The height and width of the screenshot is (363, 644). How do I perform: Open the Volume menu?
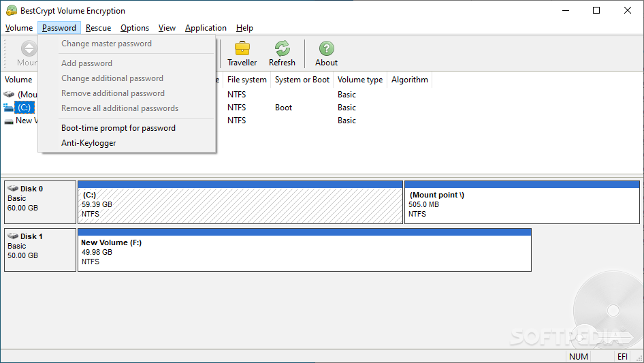[19, 28]
